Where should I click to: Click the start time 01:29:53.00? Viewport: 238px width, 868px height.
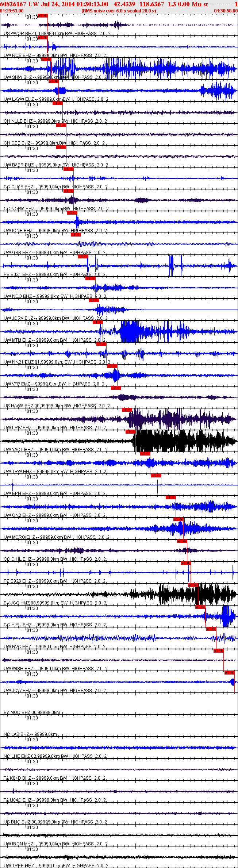[12, 11]
